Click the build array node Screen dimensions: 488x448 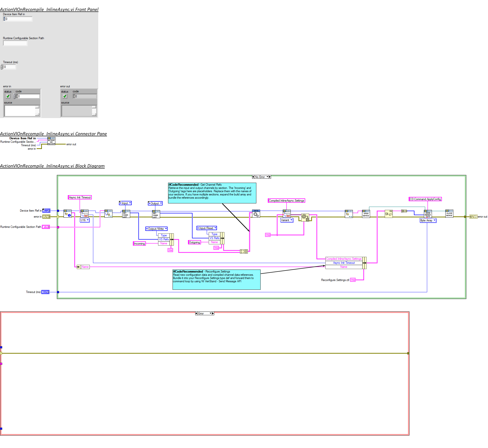point(244,251)
